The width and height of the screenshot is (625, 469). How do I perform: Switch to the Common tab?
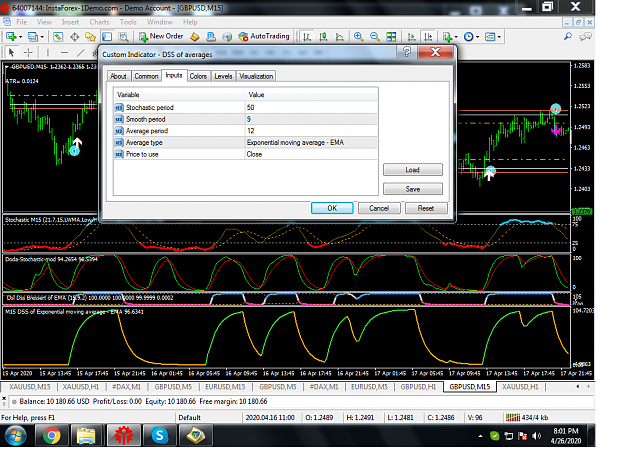tap(146, 76)
